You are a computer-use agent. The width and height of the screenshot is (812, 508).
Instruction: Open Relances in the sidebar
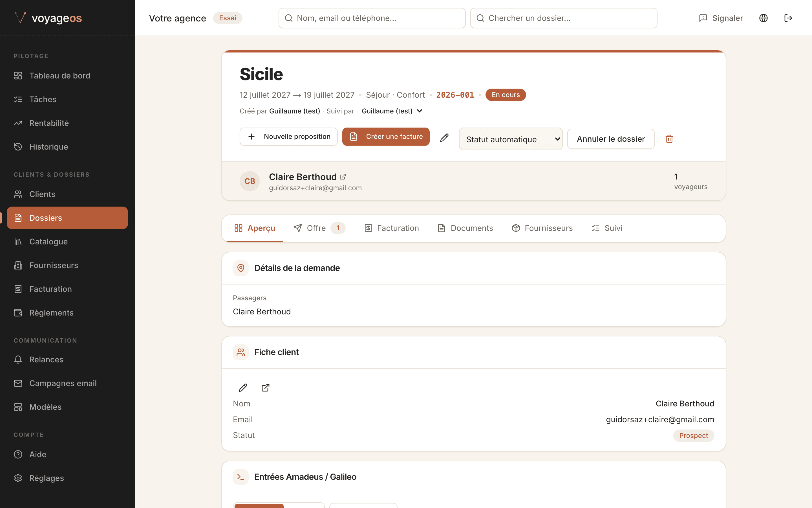pos(67,360)
